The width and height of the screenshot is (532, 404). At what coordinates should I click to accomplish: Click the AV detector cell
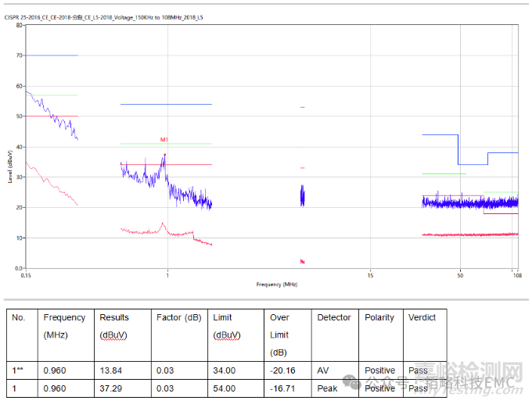(323, 370)
